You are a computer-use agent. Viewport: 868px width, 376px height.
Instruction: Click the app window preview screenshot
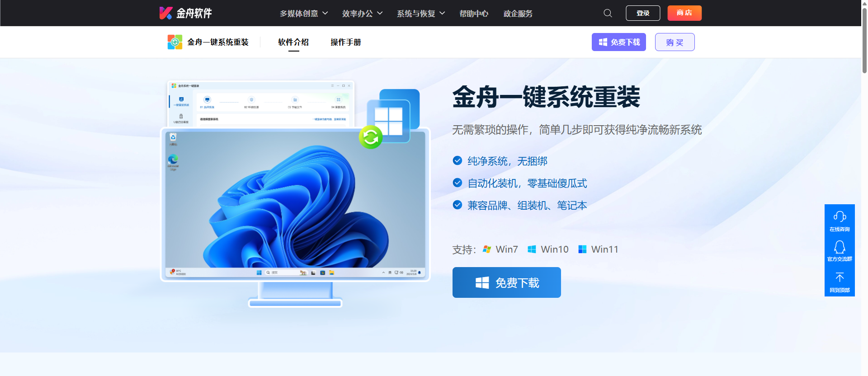261,104
